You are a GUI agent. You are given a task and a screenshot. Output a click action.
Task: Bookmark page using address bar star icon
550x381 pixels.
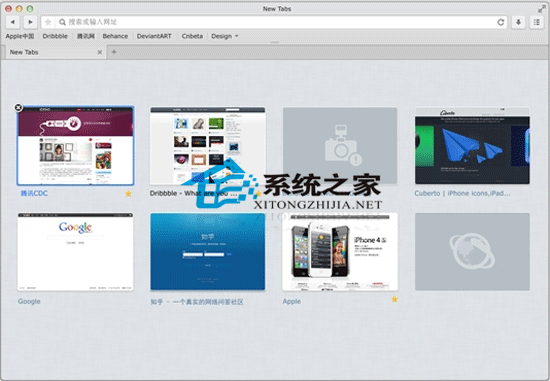tap(48, 22)
